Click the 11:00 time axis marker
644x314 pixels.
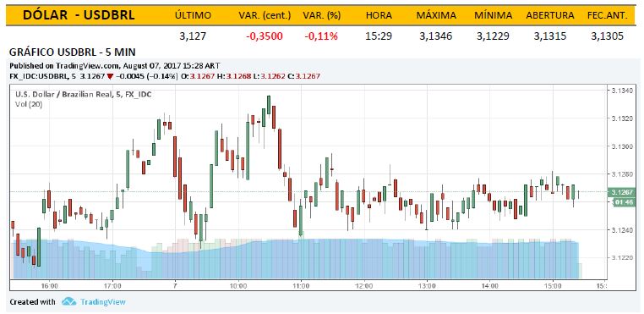pyautogui.click(x=301, y=285)
